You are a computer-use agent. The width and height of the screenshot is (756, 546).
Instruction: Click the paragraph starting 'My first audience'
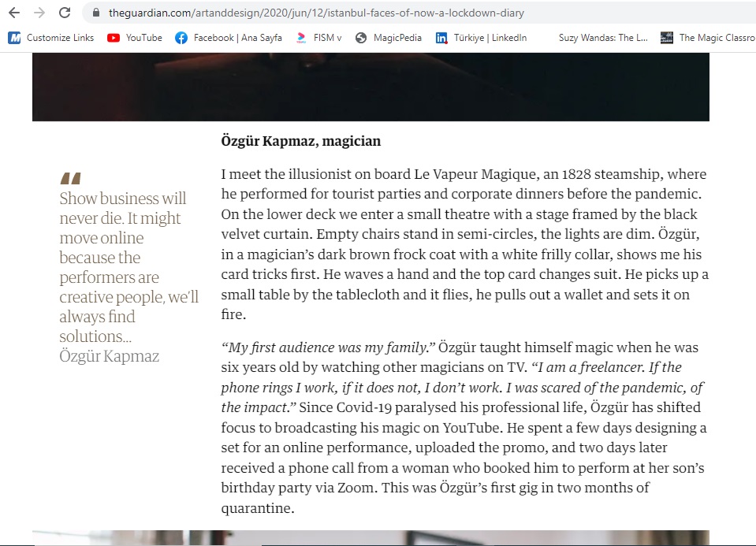pyautogui.click(x=464, y=428)
